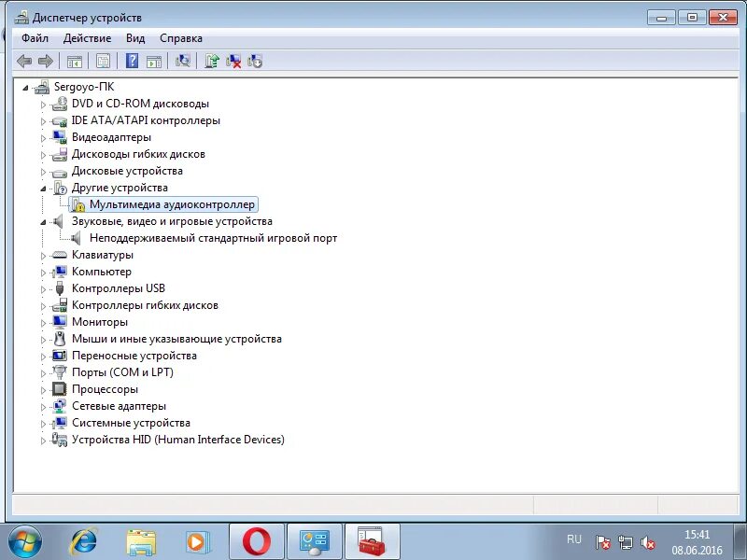Open the Действие menu
Image resolution: width=747 pixels, height=560 pixels.
pyautogui.click(x=87, y=38)
